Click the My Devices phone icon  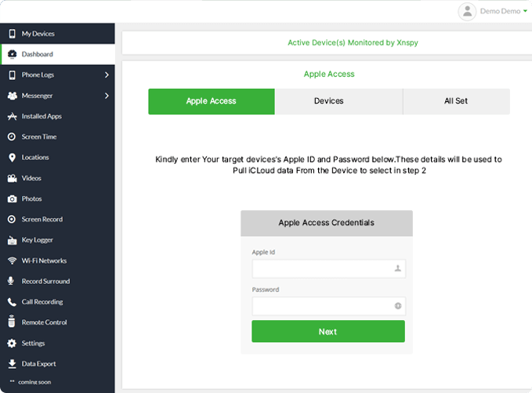point(12,34)
